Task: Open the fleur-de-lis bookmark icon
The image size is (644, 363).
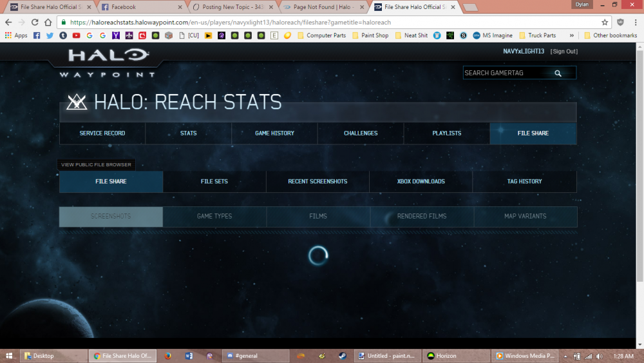Action: 129,35
